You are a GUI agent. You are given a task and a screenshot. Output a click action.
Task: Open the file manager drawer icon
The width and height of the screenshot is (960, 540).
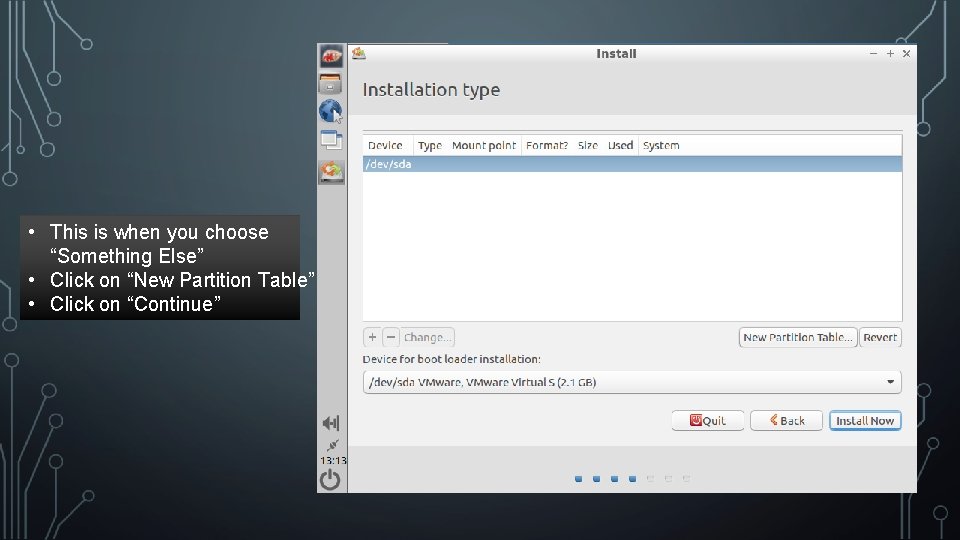pyautogui.click(x=331, y=84)
